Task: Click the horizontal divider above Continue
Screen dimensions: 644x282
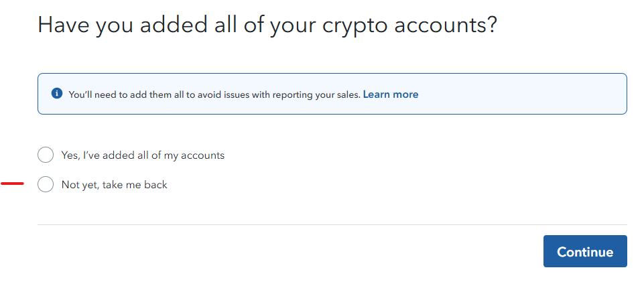Action: click(x=332, y=224)
